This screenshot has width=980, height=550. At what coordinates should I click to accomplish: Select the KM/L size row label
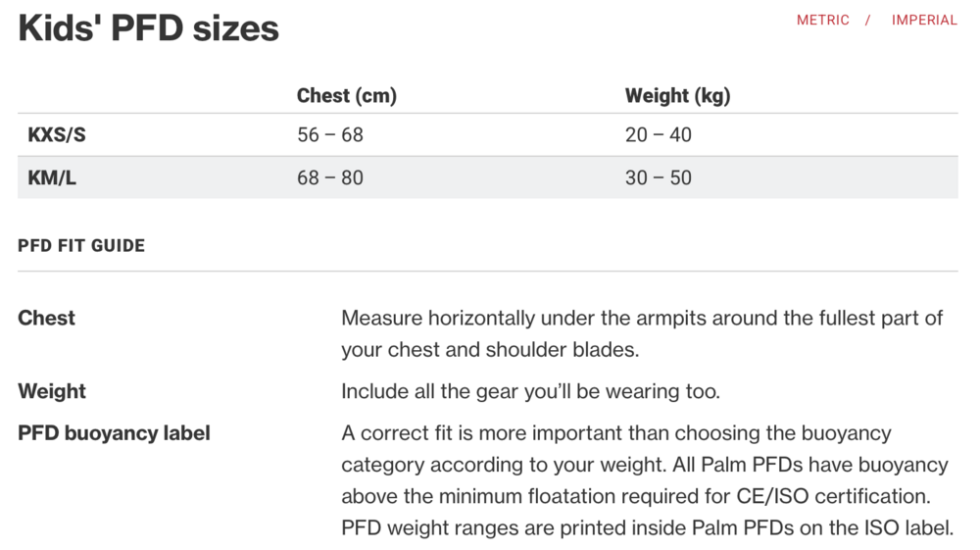[52, 178]
